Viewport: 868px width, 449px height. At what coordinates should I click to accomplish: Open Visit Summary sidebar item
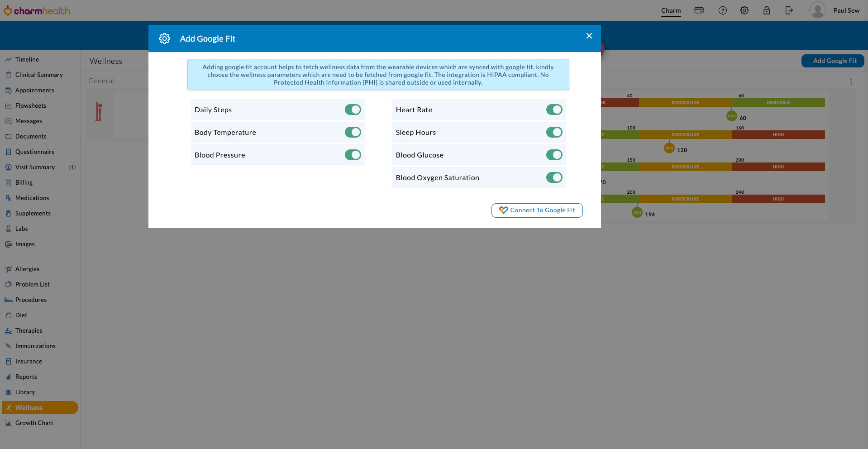point(35,167)
